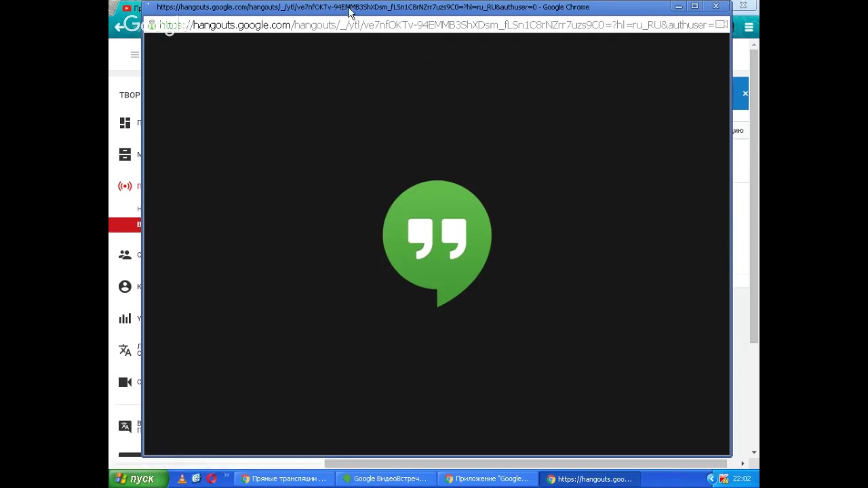Click the scroll up arrow on right scrollbar

click(x=754, y=45)
